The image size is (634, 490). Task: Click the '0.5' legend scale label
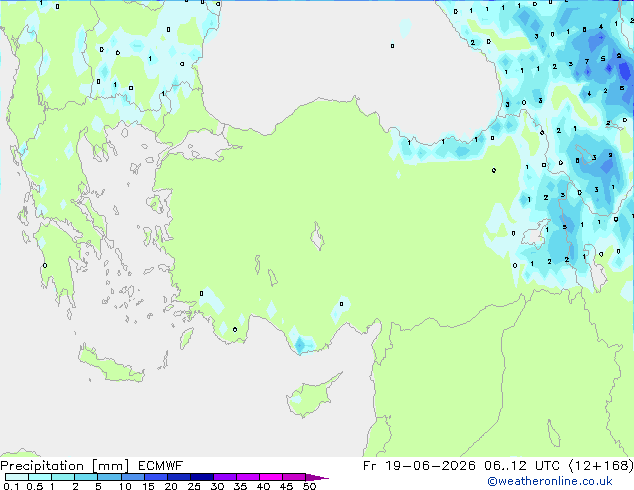click(x=35, y=486)
